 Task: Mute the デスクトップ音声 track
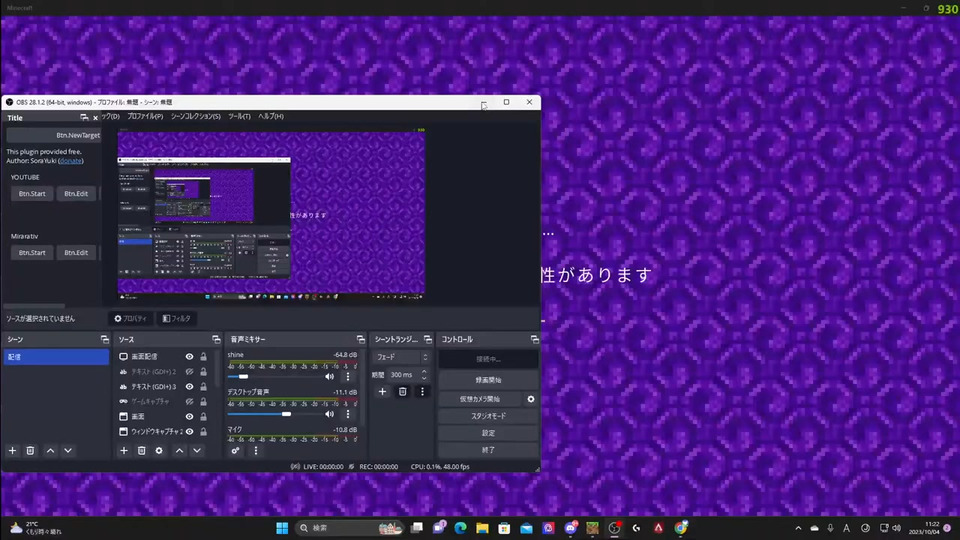[330, 414]
